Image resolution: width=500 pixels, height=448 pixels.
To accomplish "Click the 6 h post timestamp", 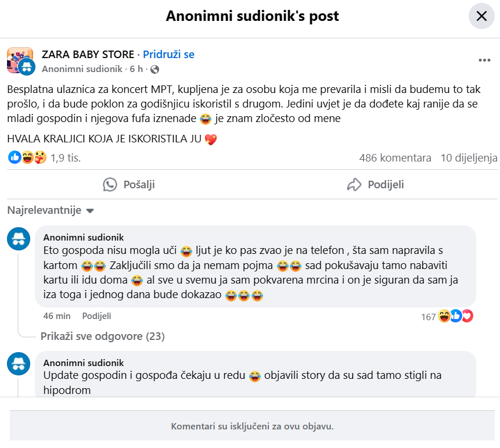I will (x=136, y=70).
